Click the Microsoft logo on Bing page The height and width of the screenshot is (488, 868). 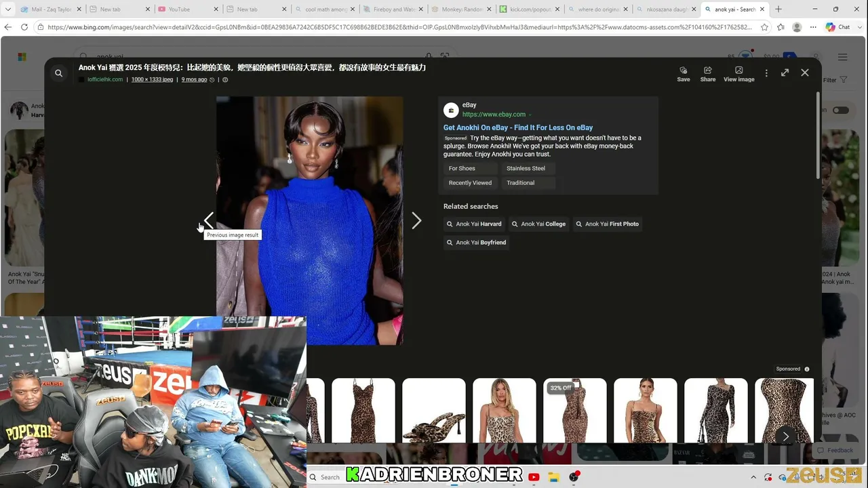coord(22,58)
